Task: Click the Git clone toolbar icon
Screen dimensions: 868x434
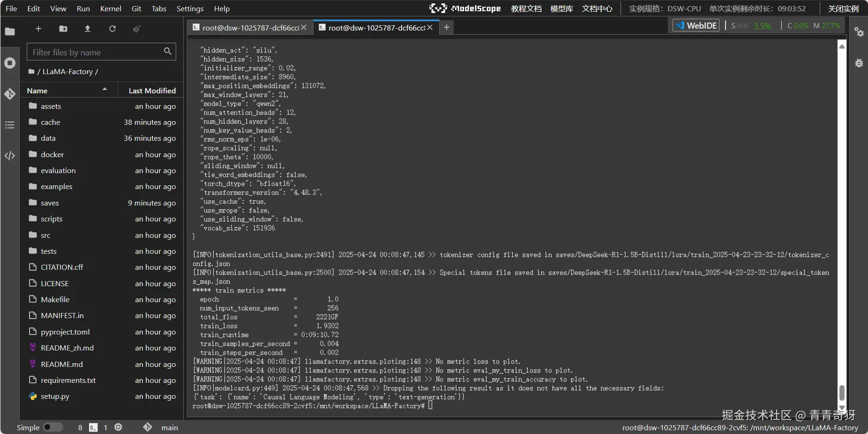Action: [136, 29]
